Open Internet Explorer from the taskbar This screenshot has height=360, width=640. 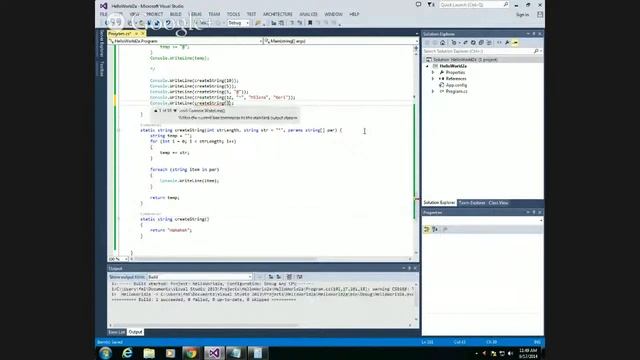[127, 353]
